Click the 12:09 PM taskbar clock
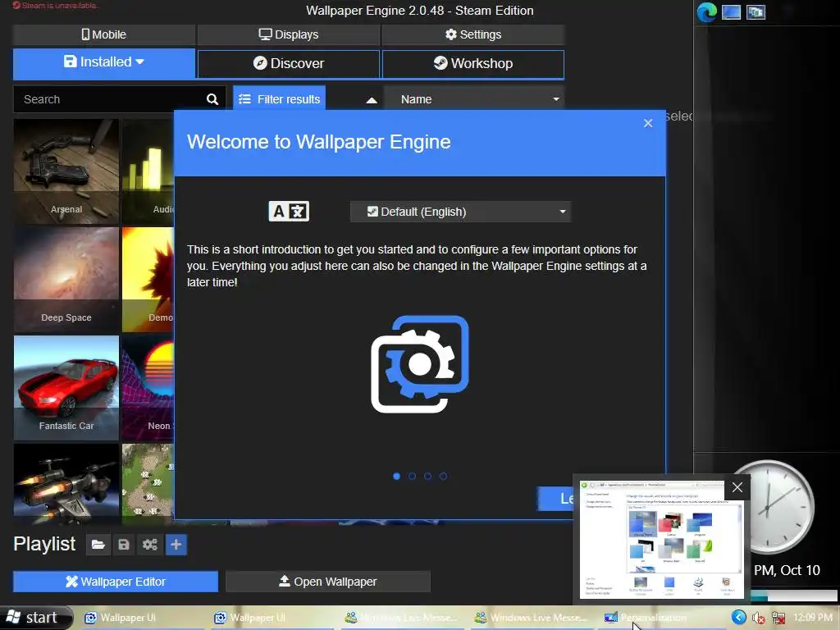 click(813, 618)
